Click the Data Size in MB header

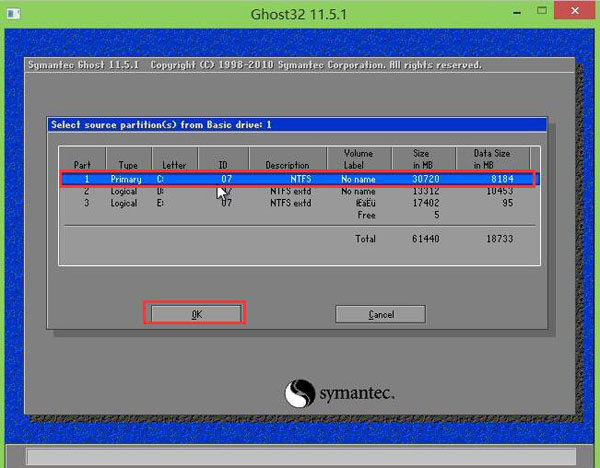pyautogui.click(x=492, y=159)
